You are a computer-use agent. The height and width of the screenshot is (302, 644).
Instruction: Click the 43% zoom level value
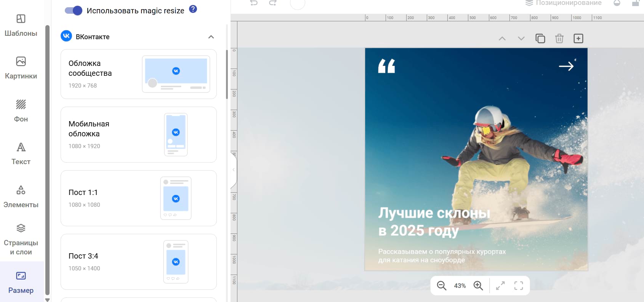(460, 286)
